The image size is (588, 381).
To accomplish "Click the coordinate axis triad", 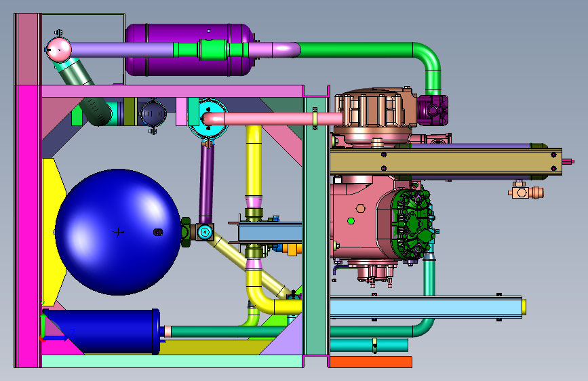I will (54, 326).
